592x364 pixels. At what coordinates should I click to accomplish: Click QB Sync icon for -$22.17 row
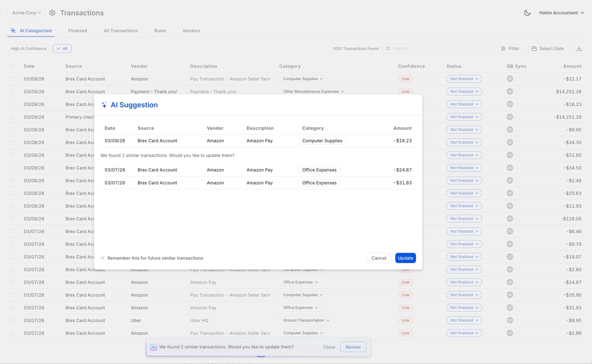(x=510, y=79)
